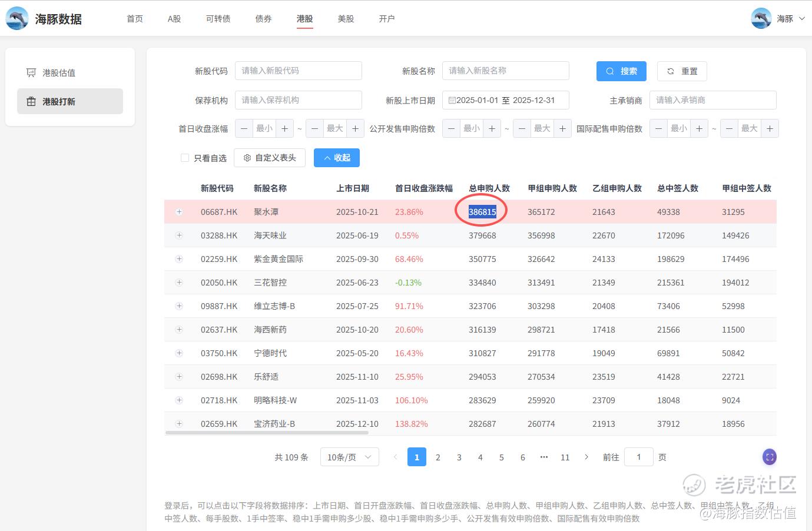Open the 新股上市日期 date range picker
Image resolution: width=812 pixels, height=531 pixels.
coord(506,100)
